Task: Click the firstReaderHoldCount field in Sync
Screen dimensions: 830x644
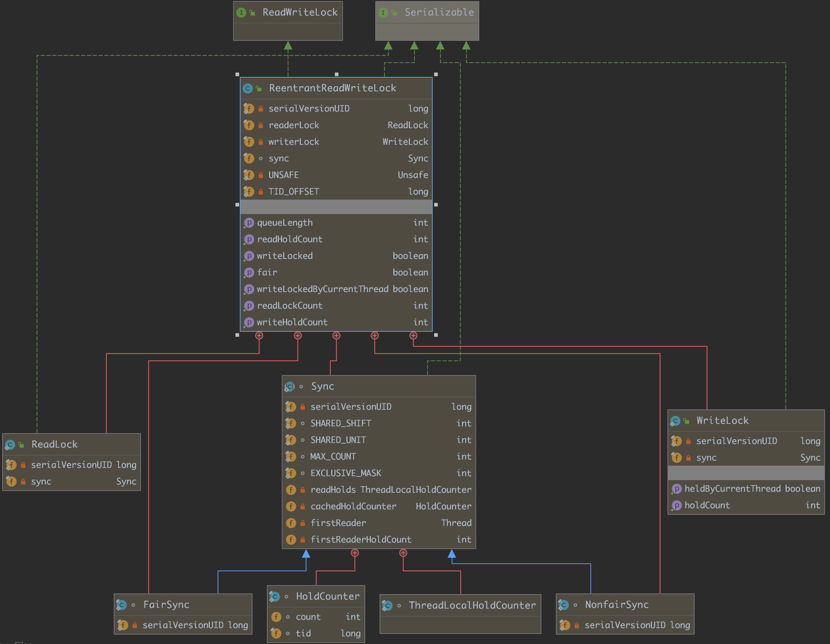Action: pos(361,540)
